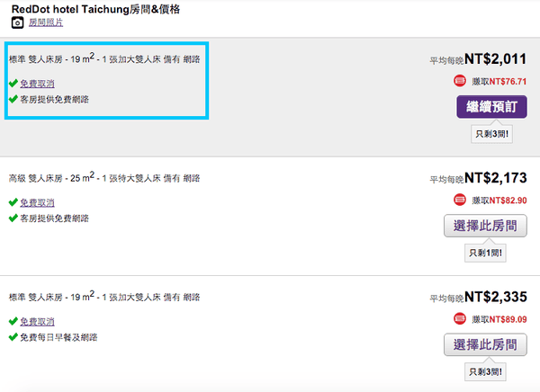Click the earn amount NT$82.90 text

[508, 200]
